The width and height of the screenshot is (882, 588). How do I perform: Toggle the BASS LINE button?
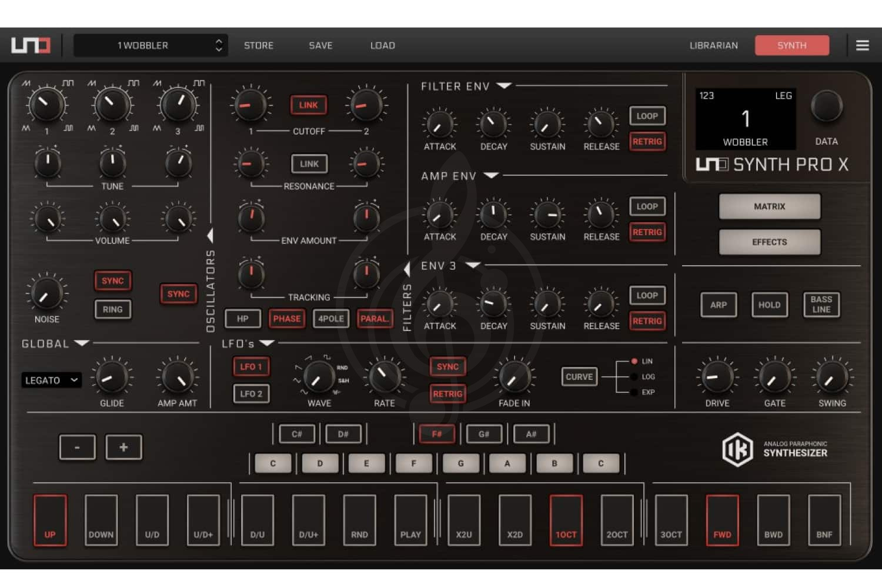tap(821, 305)
